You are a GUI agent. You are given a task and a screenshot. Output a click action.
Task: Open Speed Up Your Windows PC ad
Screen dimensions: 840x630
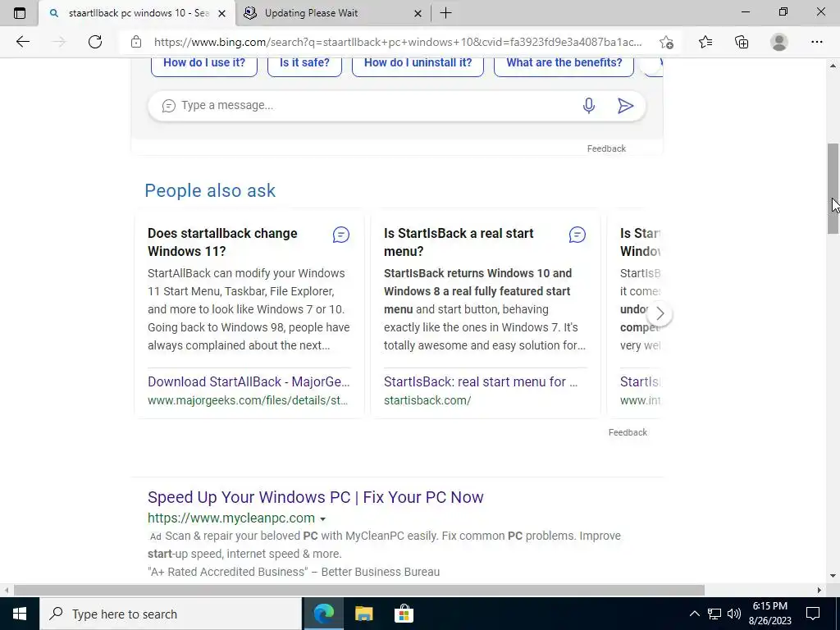316,497
